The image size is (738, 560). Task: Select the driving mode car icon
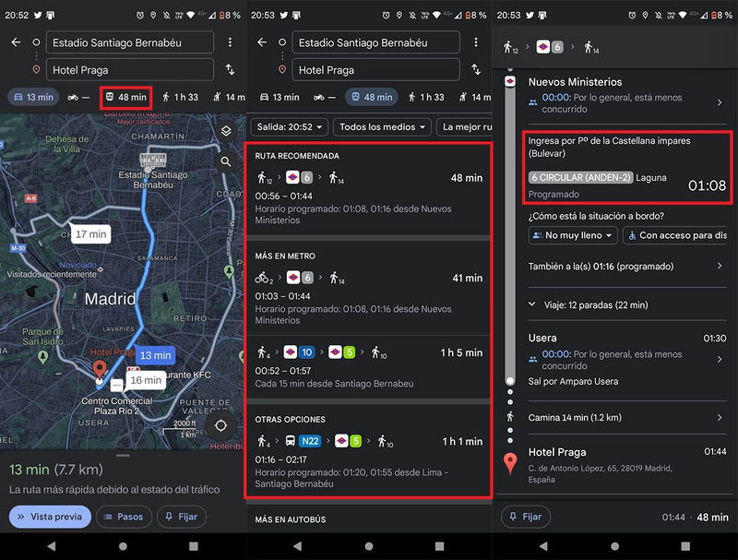coord(20,96)
